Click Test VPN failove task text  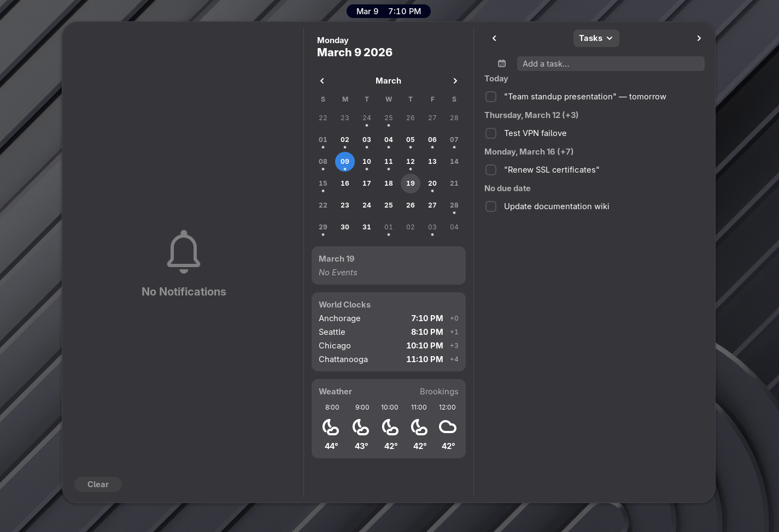[535, 133]
